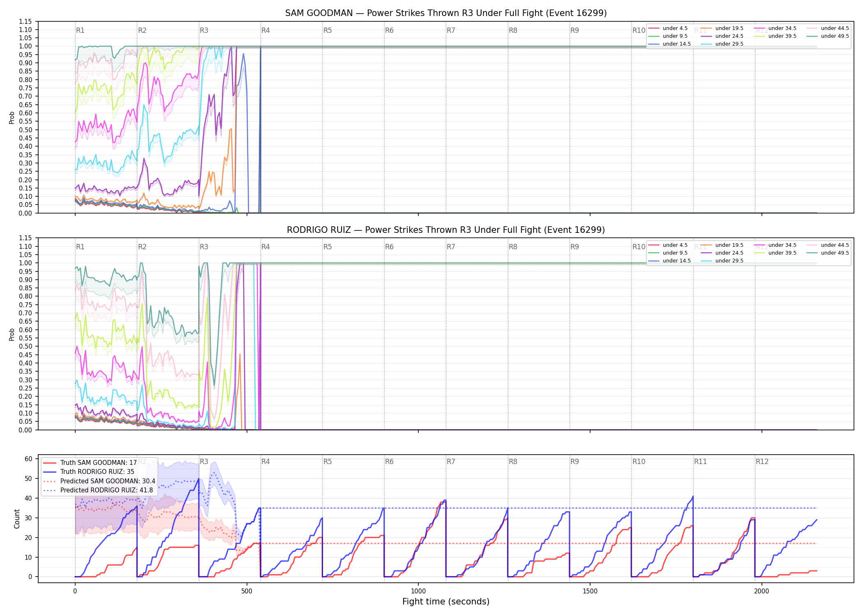The image size is (863, 616).
Task: Click 'under 49.5' legend entry in top chart
Action: click(x=828, y=36)
